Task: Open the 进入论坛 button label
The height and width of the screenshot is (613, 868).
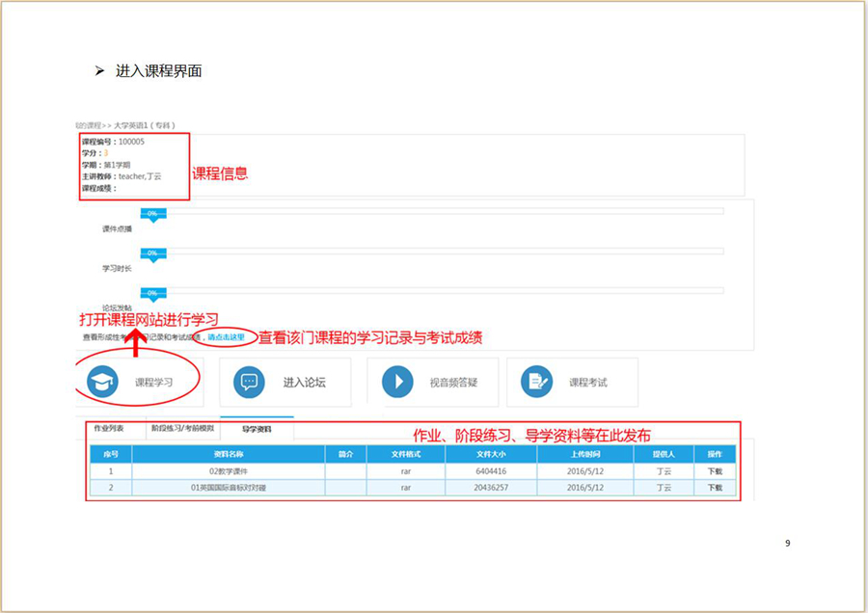Action: [304, 383]
